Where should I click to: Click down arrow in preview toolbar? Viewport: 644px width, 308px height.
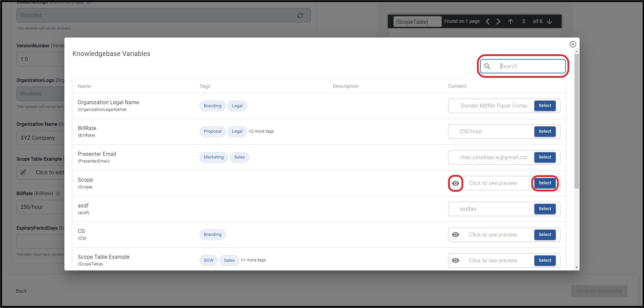pyautogui.click(x=549, y=21)
